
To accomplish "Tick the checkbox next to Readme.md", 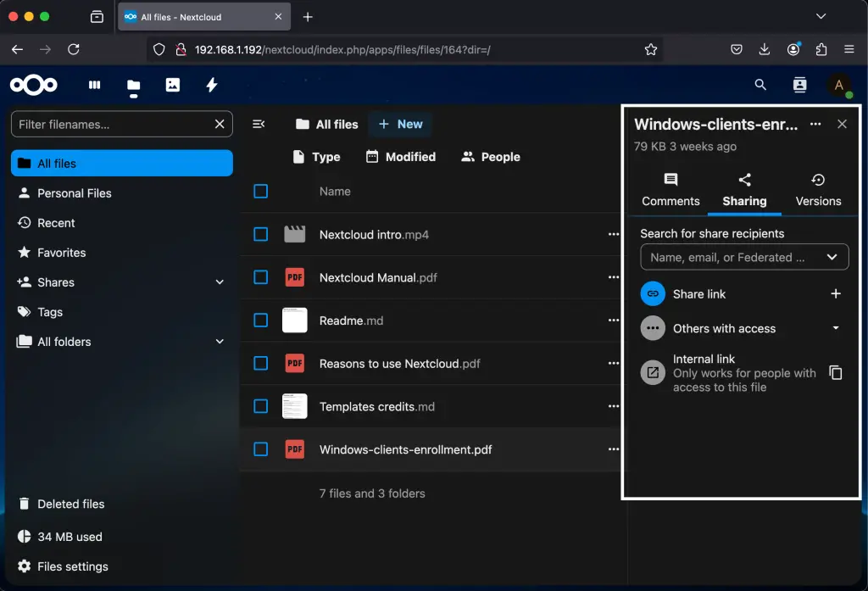I will [260, 321].
